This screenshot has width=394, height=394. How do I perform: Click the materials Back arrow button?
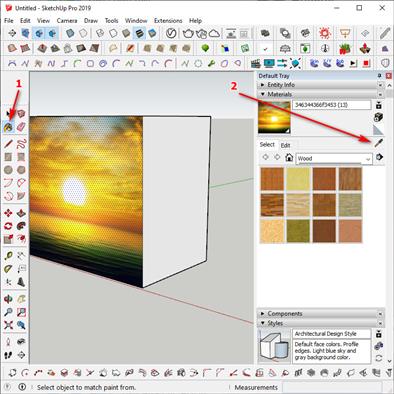click(265, 157)
